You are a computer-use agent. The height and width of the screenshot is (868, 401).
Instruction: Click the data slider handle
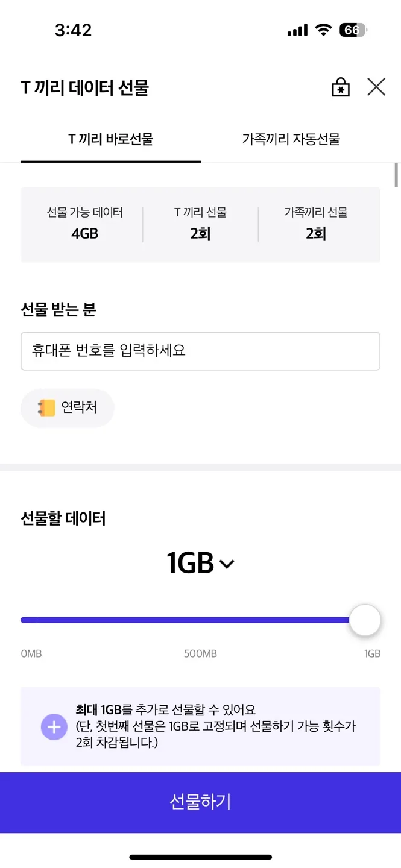pos(365,620)
